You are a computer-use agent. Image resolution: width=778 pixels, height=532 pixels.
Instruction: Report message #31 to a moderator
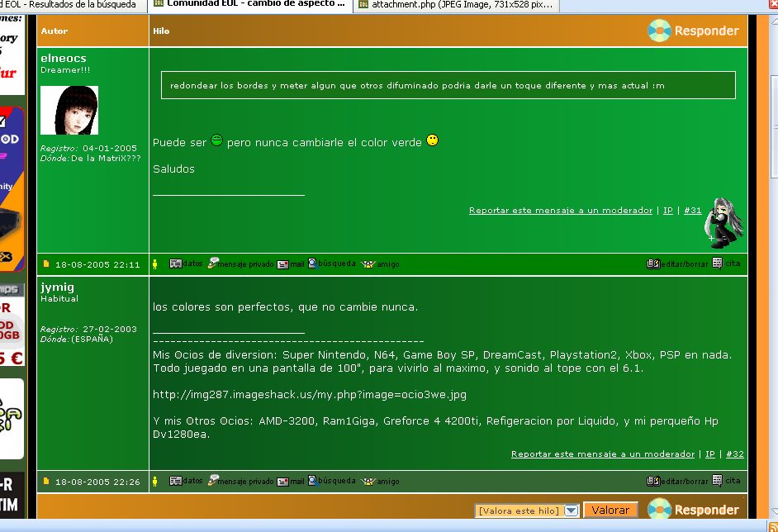click(x=561, y=211)
